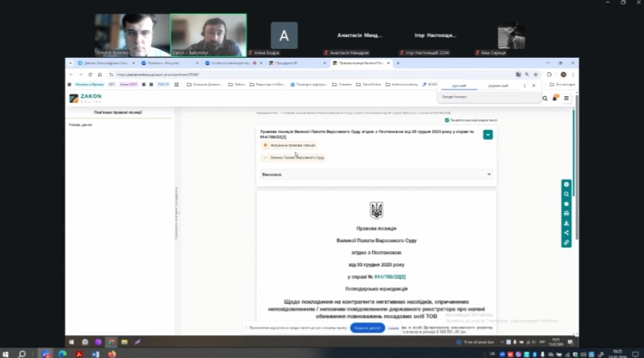Open new browser tab with plus

[398, 63]
